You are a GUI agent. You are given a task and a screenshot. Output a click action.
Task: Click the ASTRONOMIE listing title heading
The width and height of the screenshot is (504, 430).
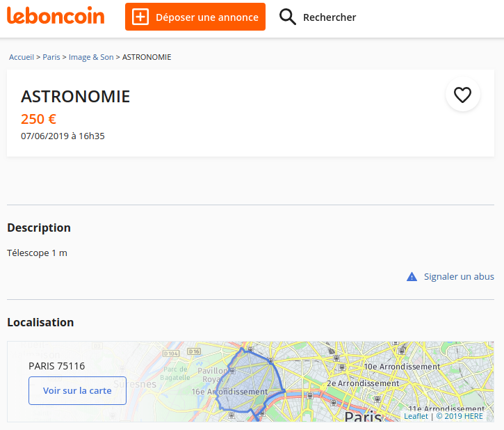coord(76,97)
